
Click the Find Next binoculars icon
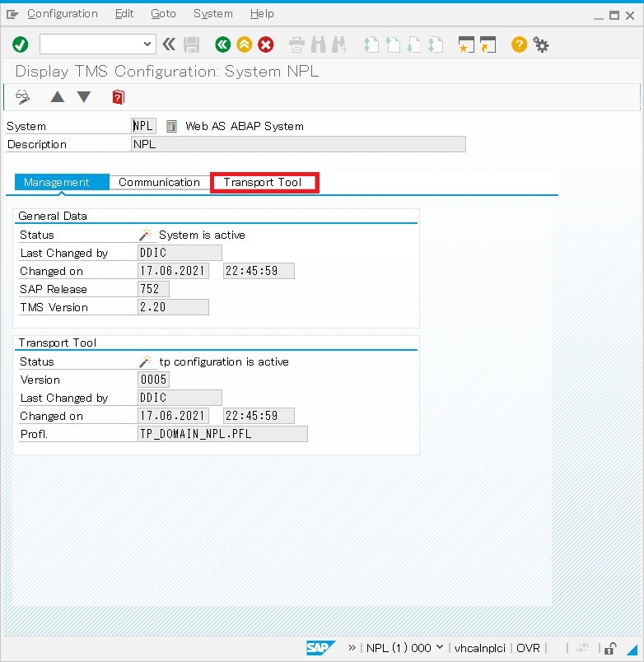pos(340,44)
